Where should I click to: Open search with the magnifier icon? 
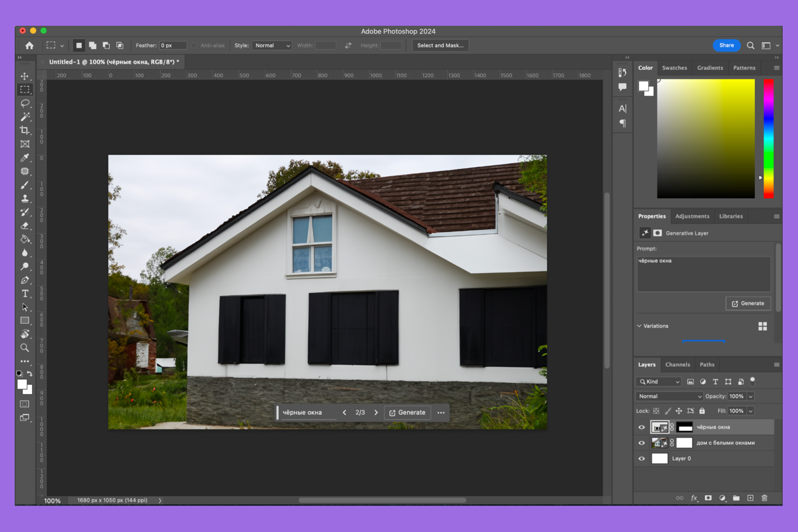pos(750,45)
